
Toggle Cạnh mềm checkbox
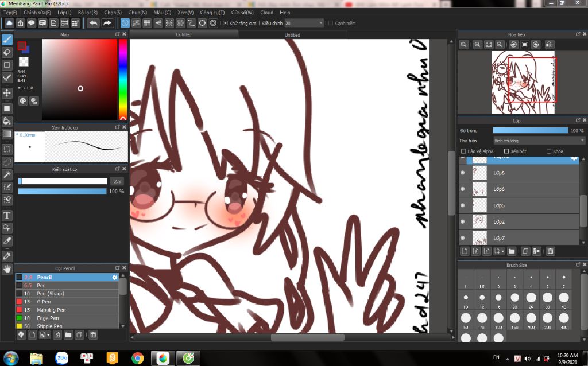pyautogui.click(x=331, y=23)
